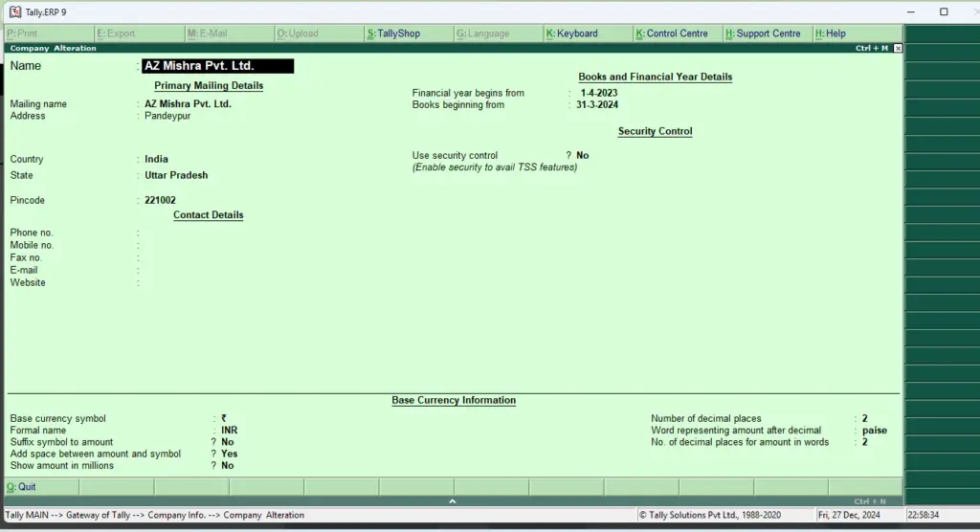This screenshot has height=532, width=980.
Task: Click the Tally Solutions copyright text
Action: (x=709, y=516)
